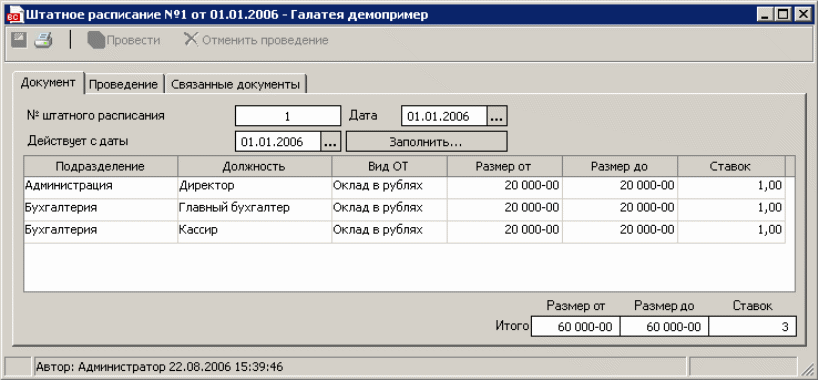Click Ставок value 1,00 in Главный бухгалтер row
Image resolution: width=818 pixels, height=380 pixels.
[x=731, y=208]
